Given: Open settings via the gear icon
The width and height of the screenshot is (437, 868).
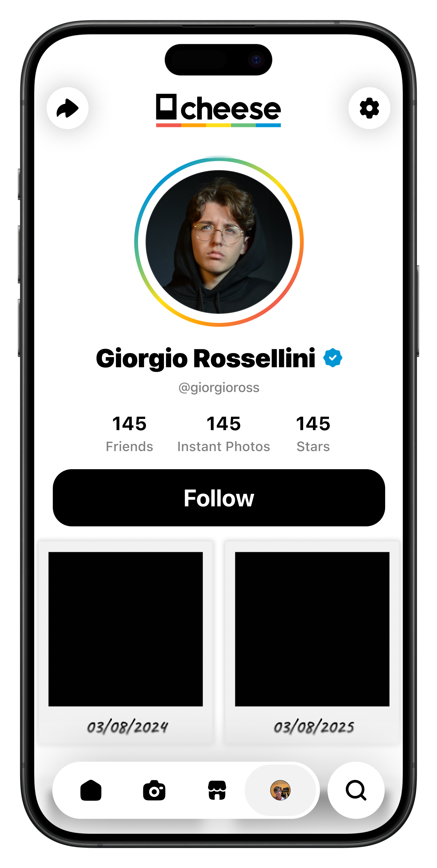Looking at the screenshot, I should click(x=369, y=108).
